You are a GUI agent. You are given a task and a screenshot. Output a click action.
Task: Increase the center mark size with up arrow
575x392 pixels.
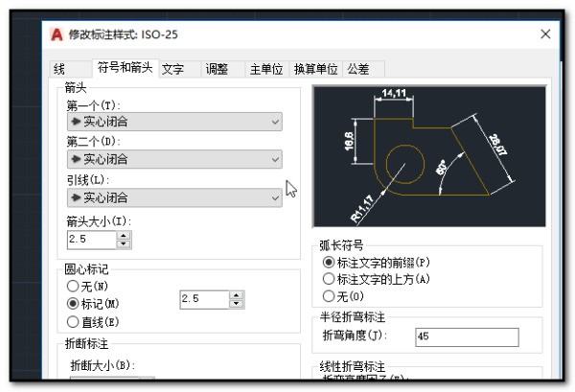coord(237,295)
